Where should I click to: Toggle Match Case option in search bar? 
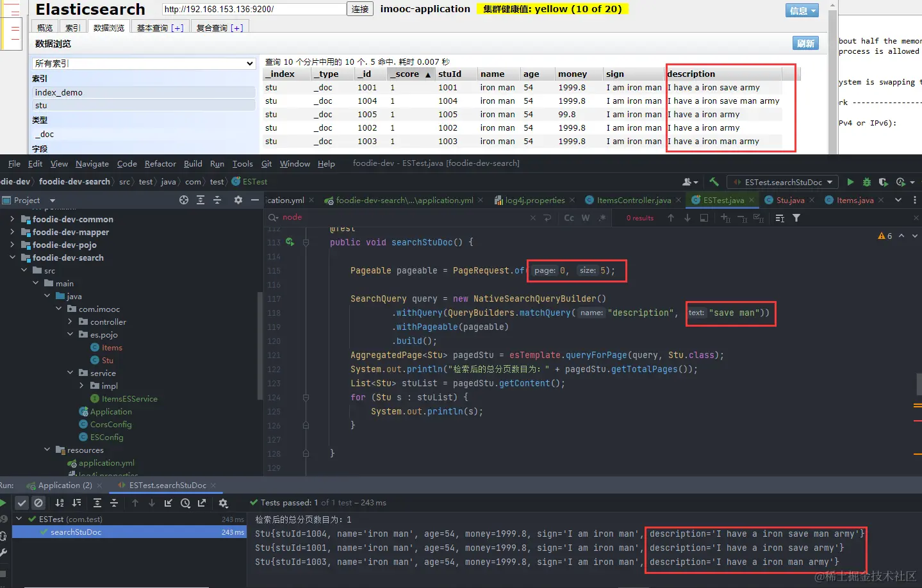(568, 218)
